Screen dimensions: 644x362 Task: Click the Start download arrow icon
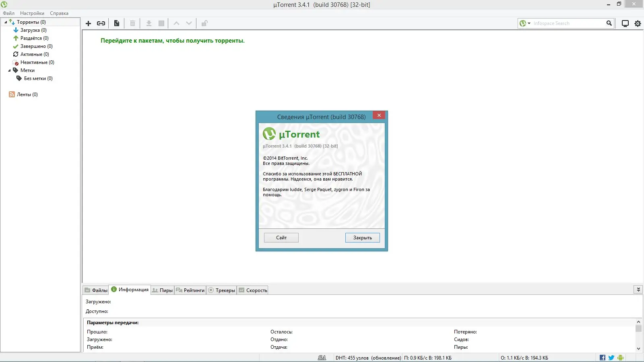tap(149, 23)
